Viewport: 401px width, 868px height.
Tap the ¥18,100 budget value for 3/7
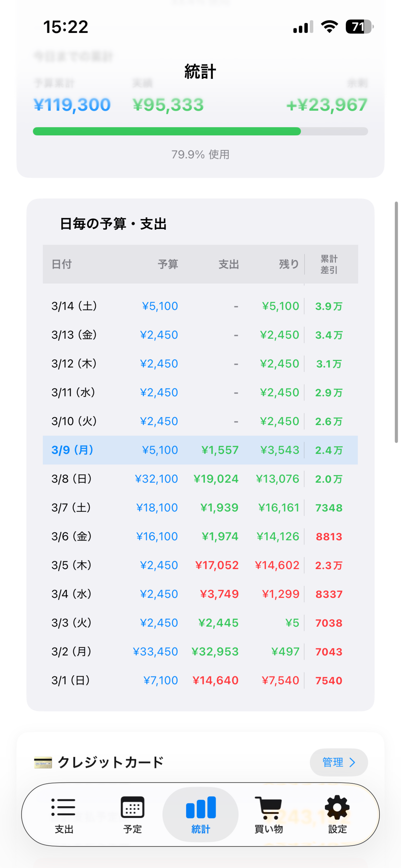(157, 508)
